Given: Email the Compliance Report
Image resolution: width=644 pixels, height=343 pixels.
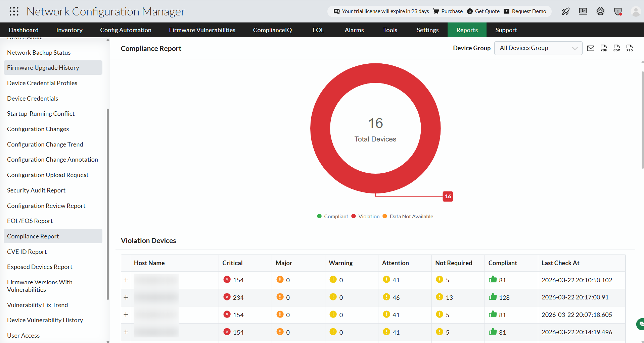Looking at the screenshot, I should tap(591, 48).
